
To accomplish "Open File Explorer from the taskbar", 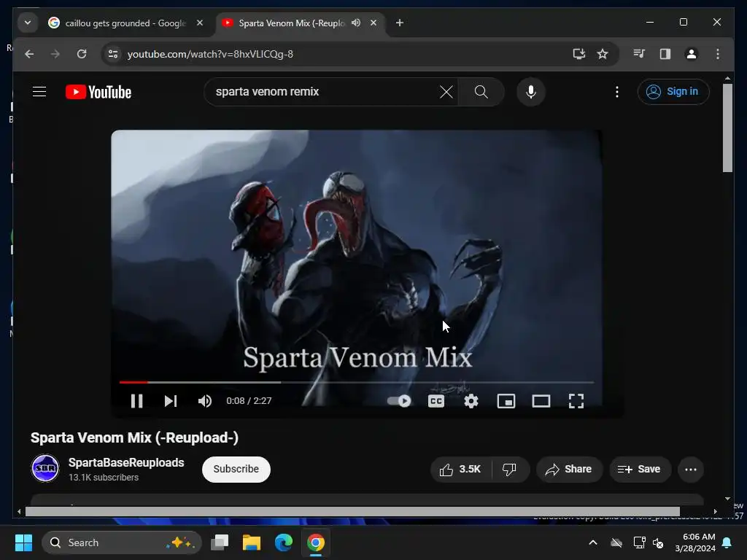I will click(252, 542).
